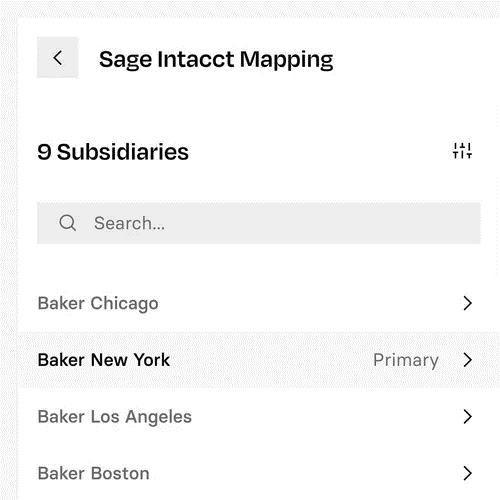
Task: Select the Baker Boston subsidiary name
Action: (x=93, y=473)
